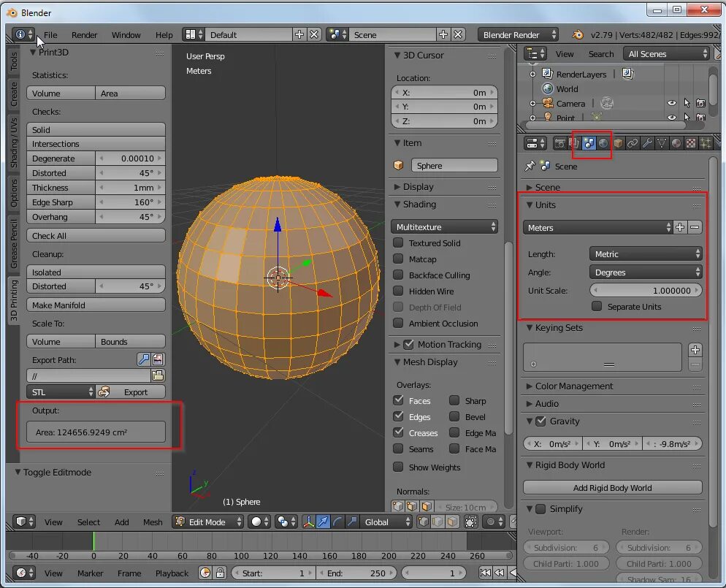Click Add Rigid Body World
726x588 pixels.
pos(613,487)
